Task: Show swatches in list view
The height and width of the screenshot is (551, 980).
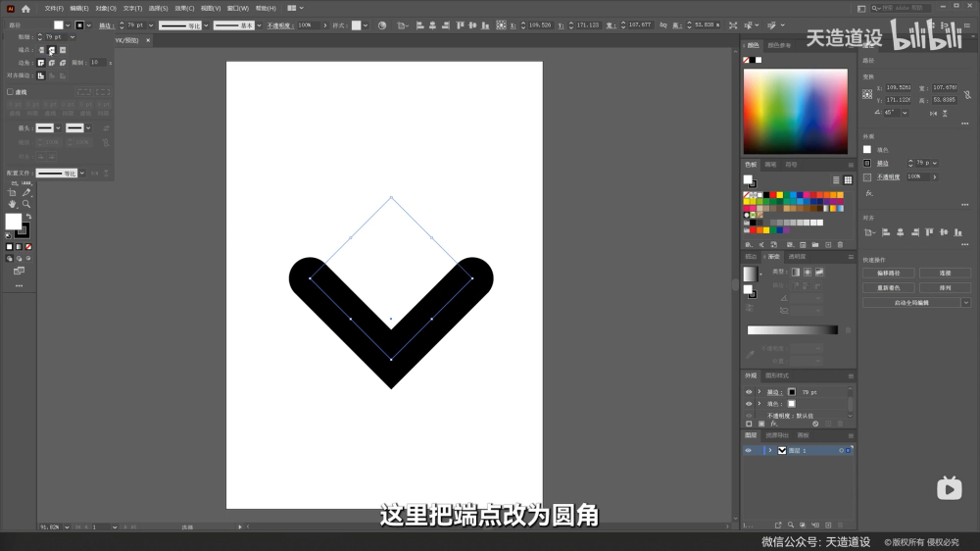Action: coord(836,180)
